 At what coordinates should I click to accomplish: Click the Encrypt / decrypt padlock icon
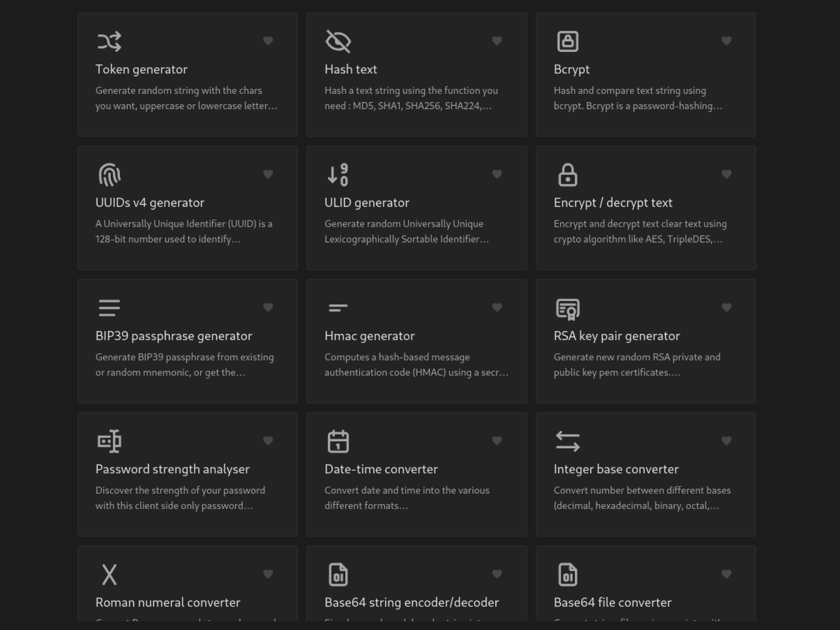(567, 175)
